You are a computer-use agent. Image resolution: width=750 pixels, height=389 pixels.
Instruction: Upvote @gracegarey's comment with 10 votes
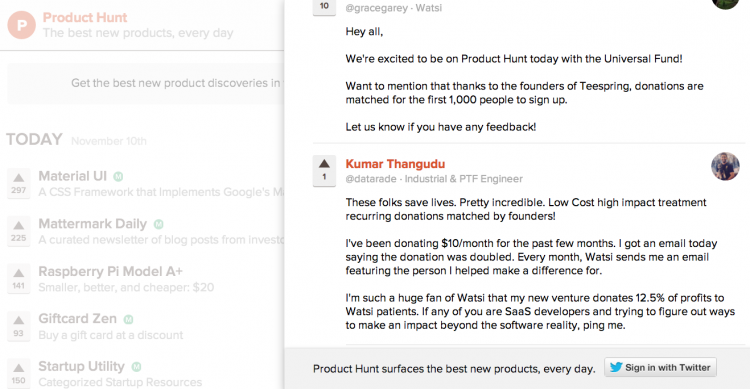tap(324, 7)
